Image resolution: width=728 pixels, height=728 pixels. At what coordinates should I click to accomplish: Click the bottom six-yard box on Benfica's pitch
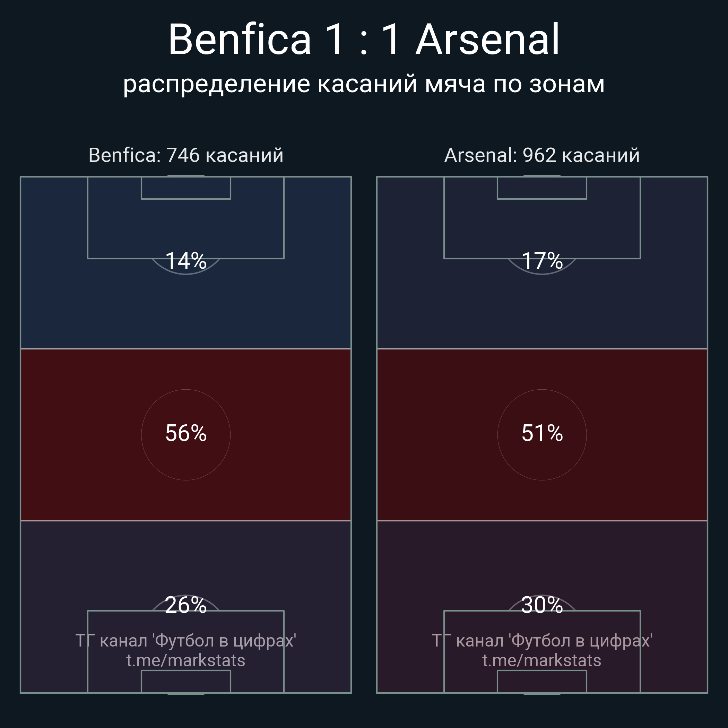(x=186, y=681)
